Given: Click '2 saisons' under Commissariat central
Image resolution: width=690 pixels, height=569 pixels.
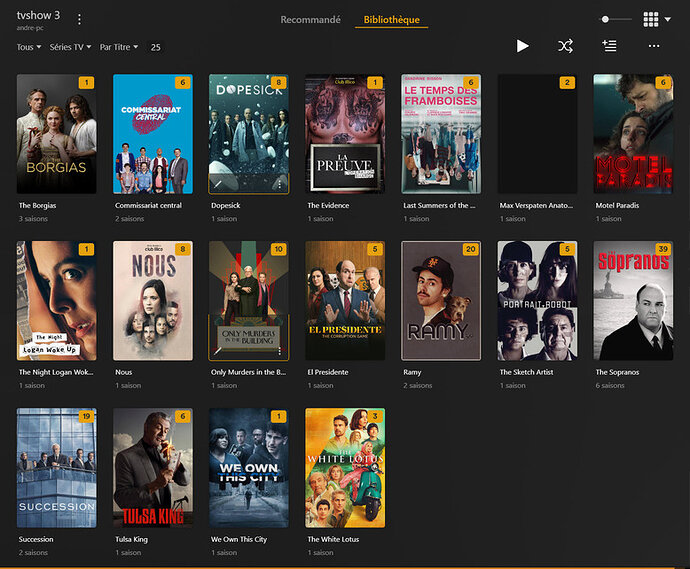Looking at the screenshot, I should [129, 219].
